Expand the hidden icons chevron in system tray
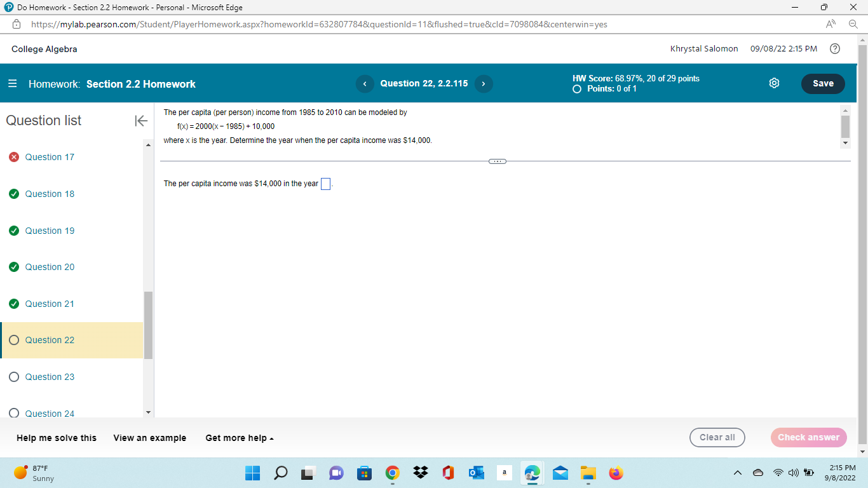868x488 pixels. click(738, 473)
